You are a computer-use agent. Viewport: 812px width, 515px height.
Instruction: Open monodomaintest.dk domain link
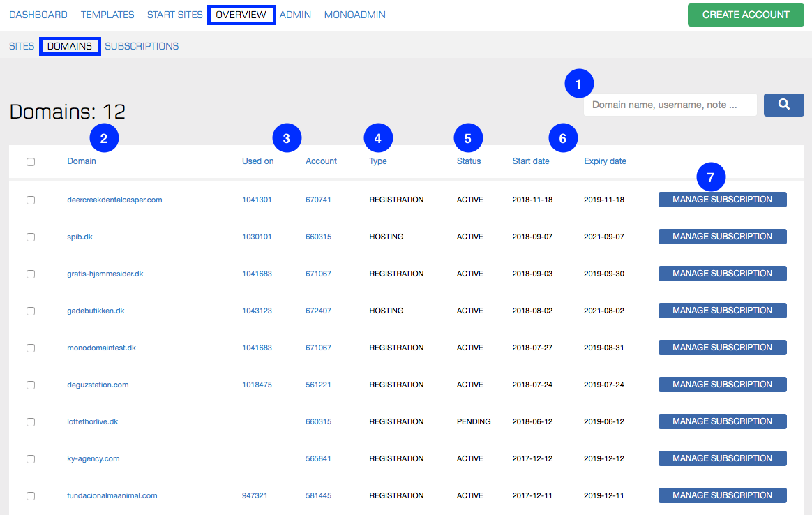[x=102, y=348]
